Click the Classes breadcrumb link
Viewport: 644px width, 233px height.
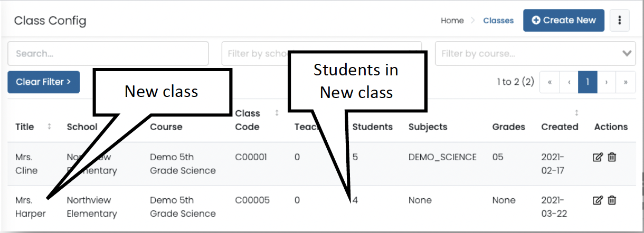coord(498,21)
